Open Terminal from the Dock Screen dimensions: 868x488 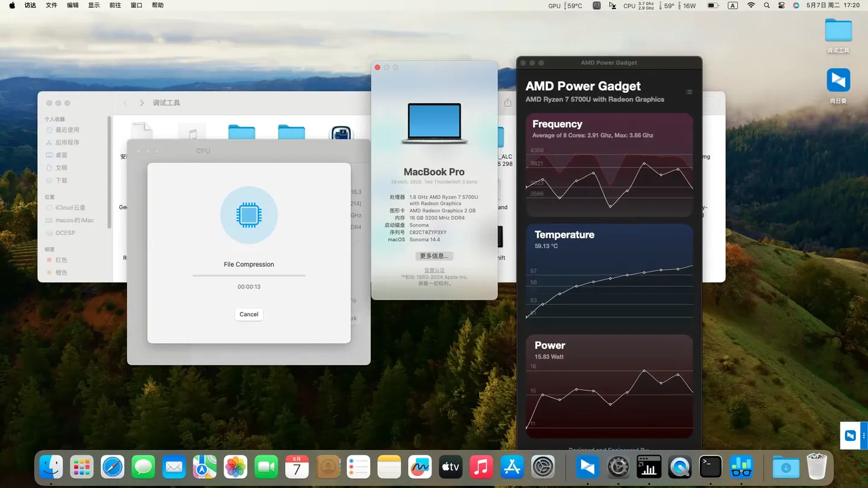(710, 467)
